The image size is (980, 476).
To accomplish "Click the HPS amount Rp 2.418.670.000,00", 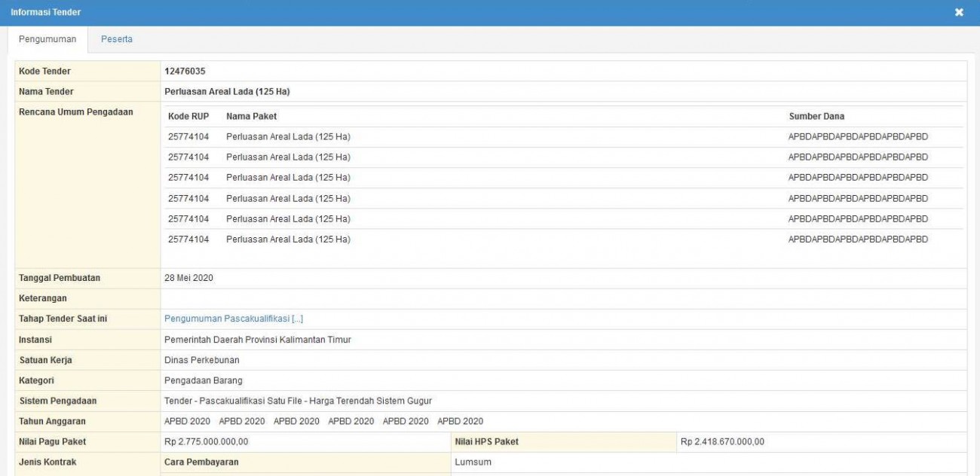I will [x=722, y=441].
